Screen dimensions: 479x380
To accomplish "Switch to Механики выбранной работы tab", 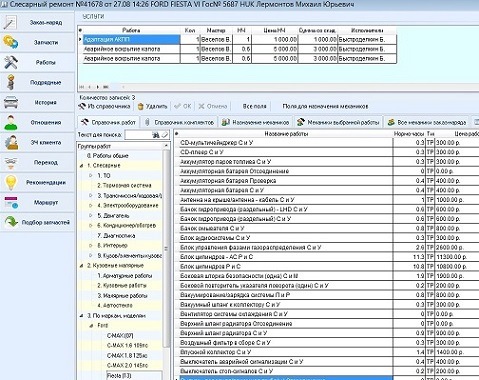I will 338,122.
